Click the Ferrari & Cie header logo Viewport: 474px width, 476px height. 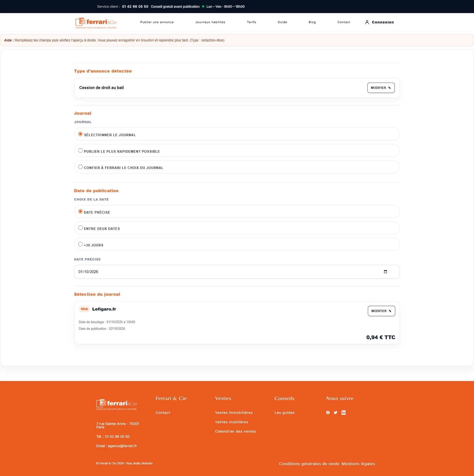(96, 23)
